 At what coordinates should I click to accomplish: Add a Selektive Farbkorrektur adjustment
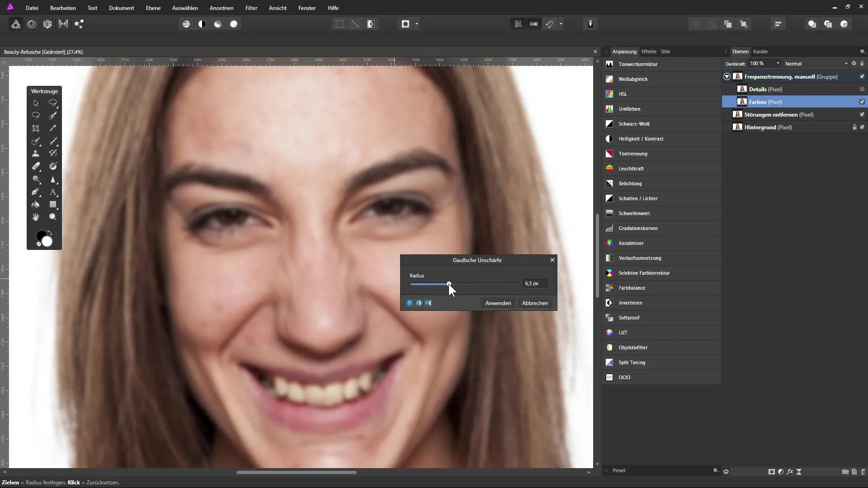tap(661, 273)
